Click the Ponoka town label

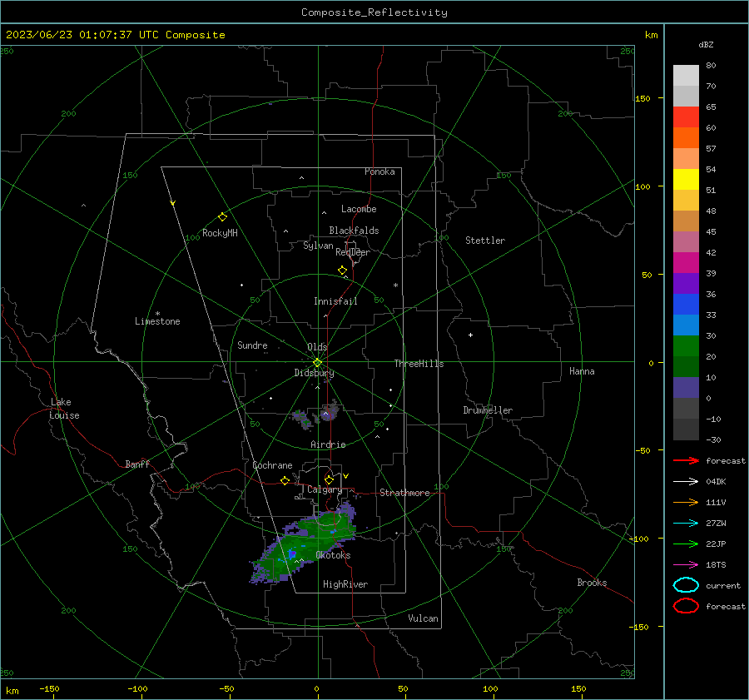[379, 171]
